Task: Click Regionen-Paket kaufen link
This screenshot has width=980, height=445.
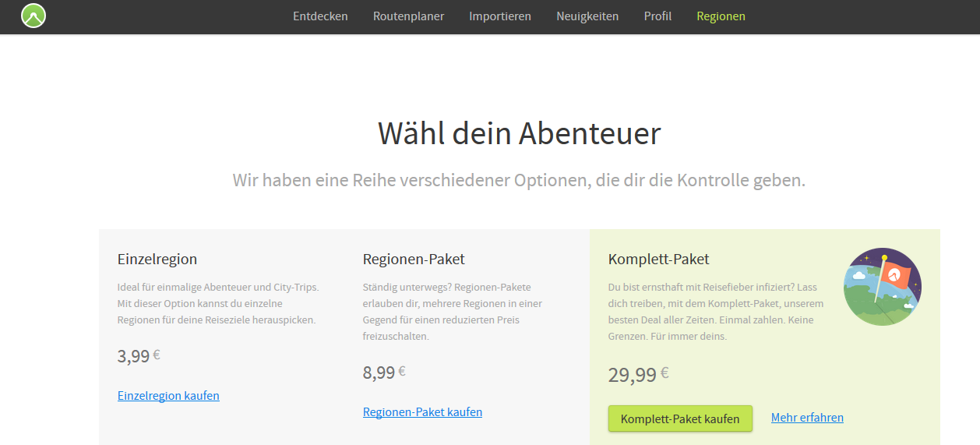Action: coord(422,411)
